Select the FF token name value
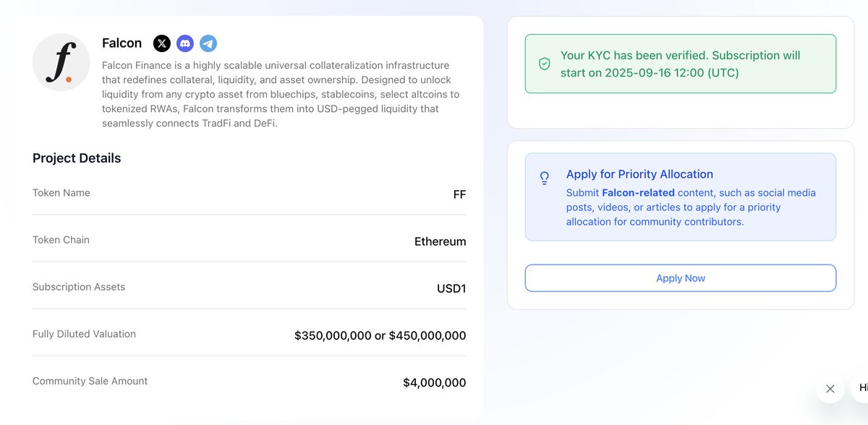 [459, 194]
